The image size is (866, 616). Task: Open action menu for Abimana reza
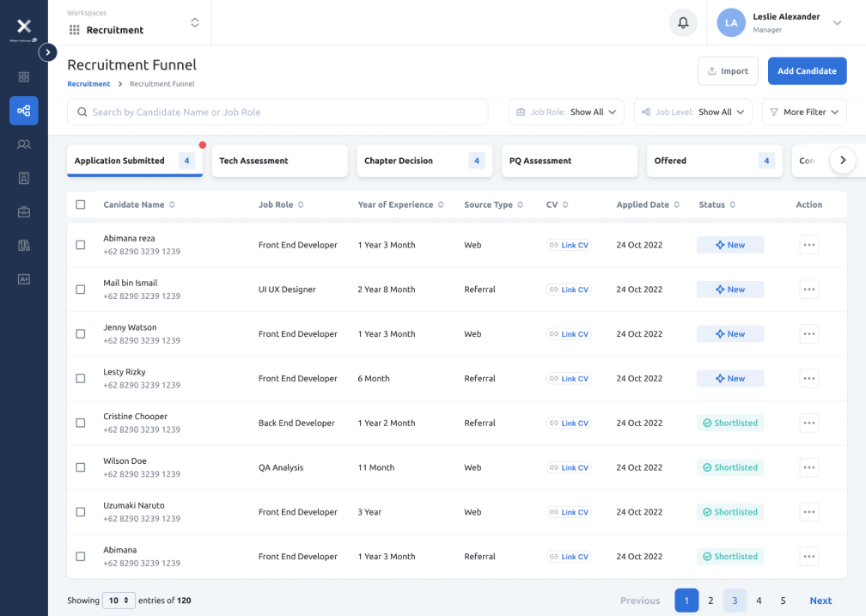pos(808,245)
